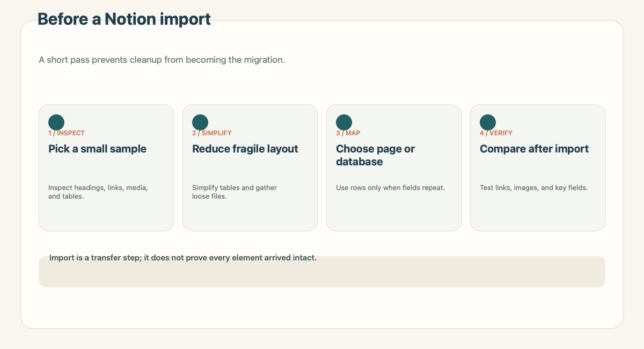This screenshot has height=349, width=644.
Task: Click 'Inspect headings, links, media, and tables.' text
Action: [98, 192]
